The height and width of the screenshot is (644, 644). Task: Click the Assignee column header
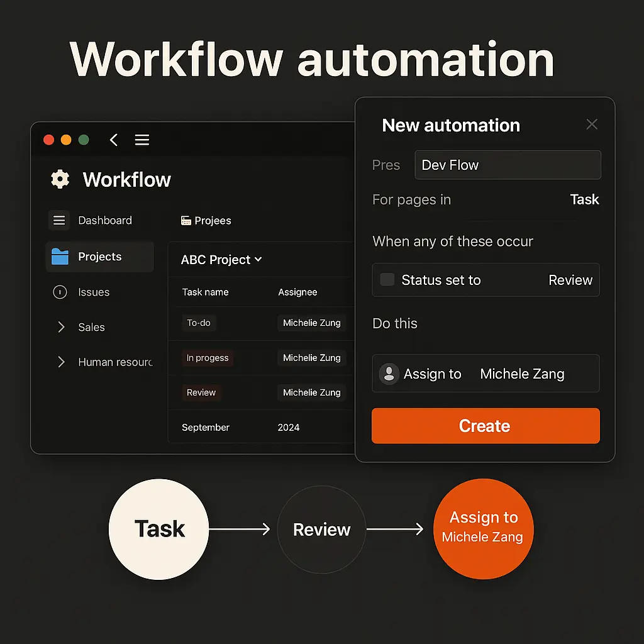(x=297, y=292)
